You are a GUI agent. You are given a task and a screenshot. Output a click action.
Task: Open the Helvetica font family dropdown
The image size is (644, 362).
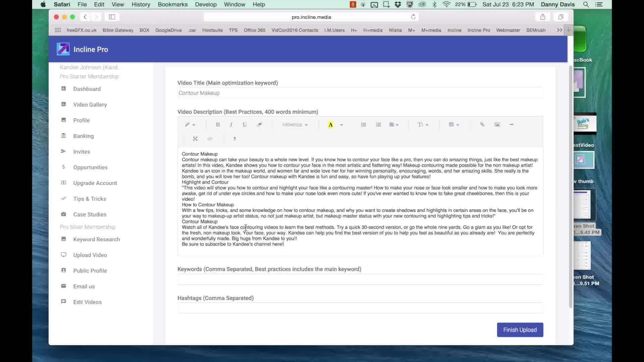[x=295, y=125]
